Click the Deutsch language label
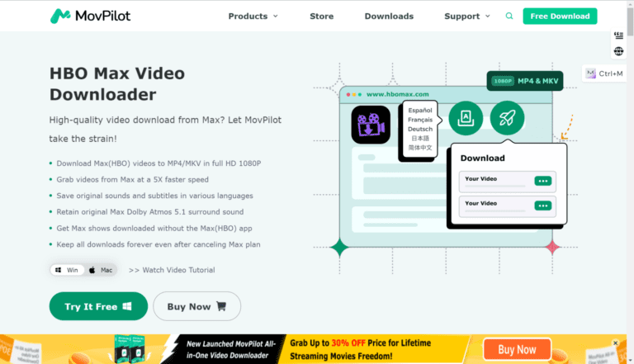The height and width of the screenshot is (364, 634). pos(420,129)
